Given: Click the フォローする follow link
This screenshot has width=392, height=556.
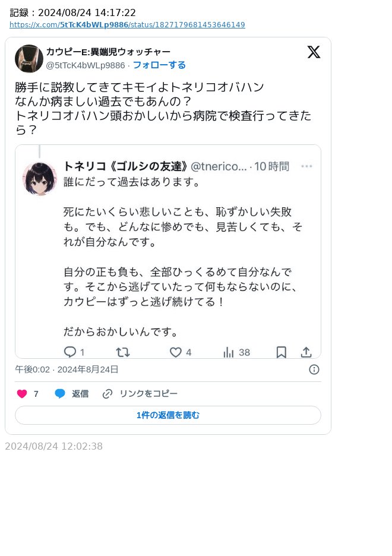Looking at the screenshot, I should [x=159, y=65].
